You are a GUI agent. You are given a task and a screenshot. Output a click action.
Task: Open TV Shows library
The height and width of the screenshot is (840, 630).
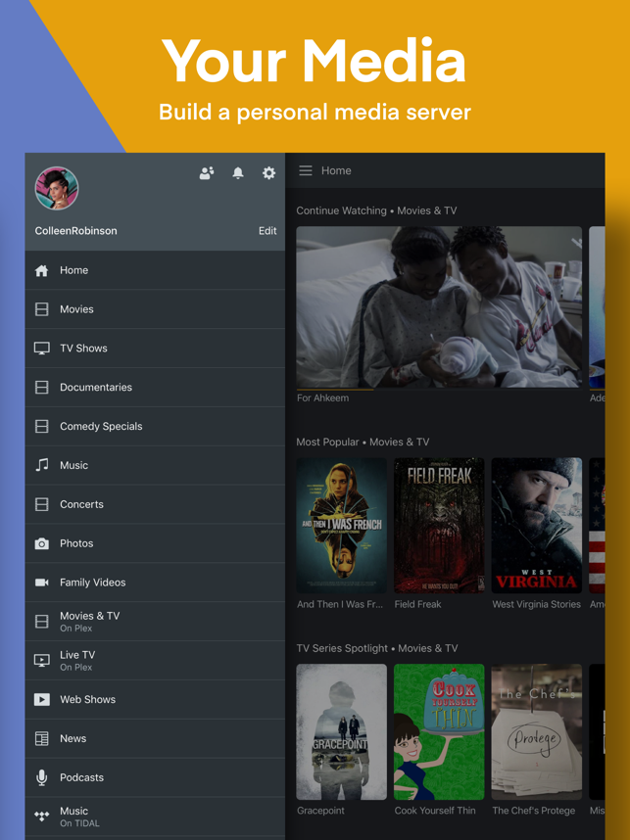pyautogui.click(x=156, y=349)
